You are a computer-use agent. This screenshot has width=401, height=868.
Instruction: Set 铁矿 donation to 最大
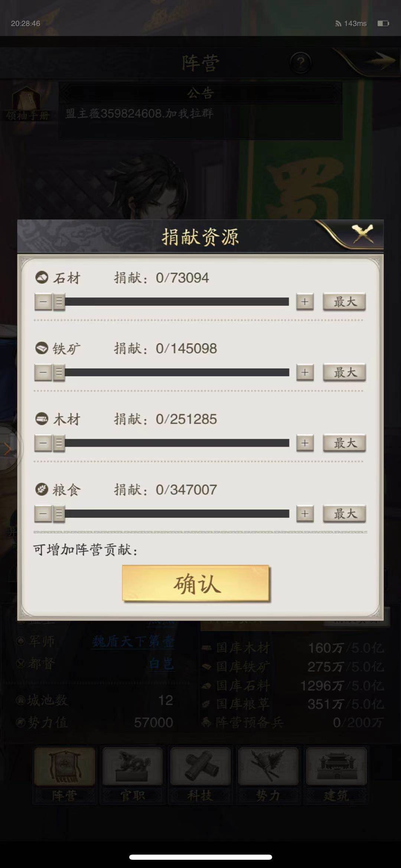pos(344,372)
